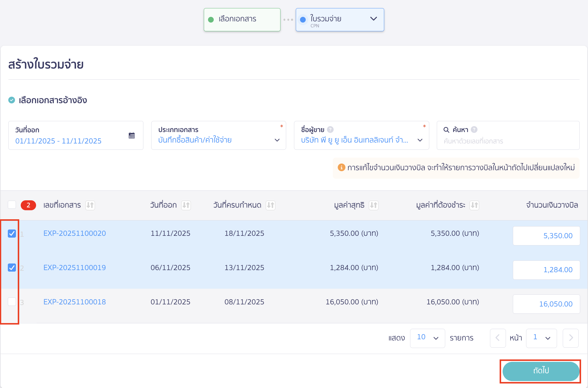The image size is (588, 388).
Task: Click help icon next to ค้นหา
Action: (x=474, y=130)
